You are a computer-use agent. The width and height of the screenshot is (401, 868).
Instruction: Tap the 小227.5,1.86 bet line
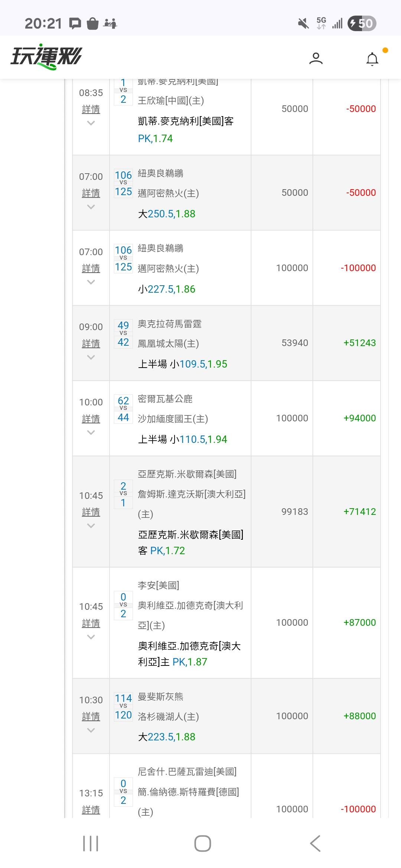click(167, 289)
